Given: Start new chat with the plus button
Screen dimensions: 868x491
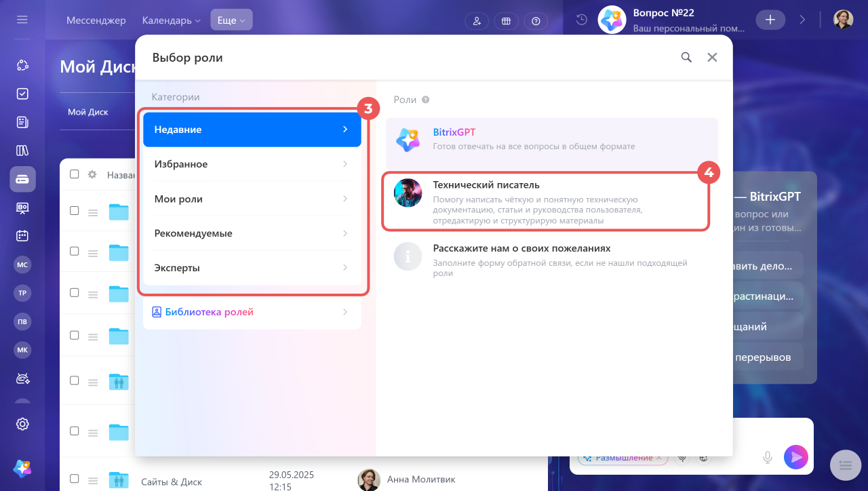Looking at the screenshot, I should [x=770, y=20].
